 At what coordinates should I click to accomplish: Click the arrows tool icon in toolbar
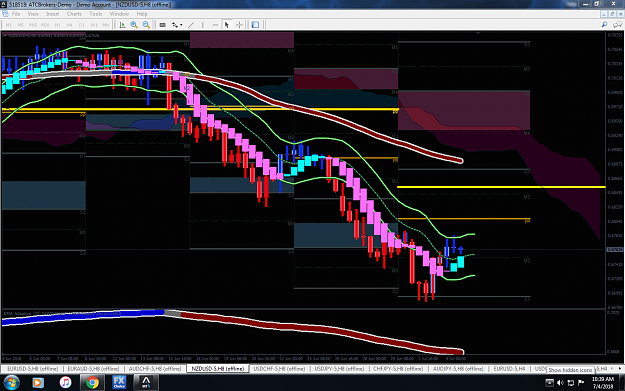(175, 25)
